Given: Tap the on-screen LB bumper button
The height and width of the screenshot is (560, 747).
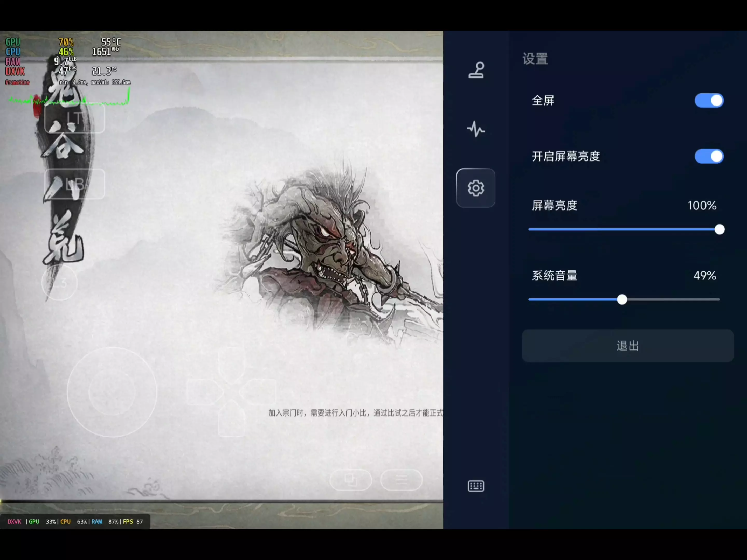Looking at the screenshot, I should [75, 184].
